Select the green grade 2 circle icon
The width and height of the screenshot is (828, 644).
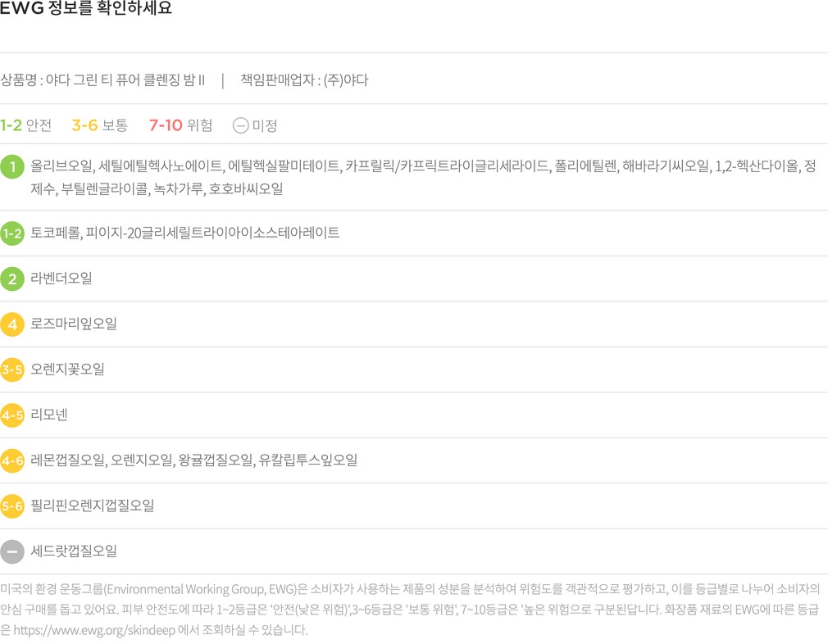12,279
